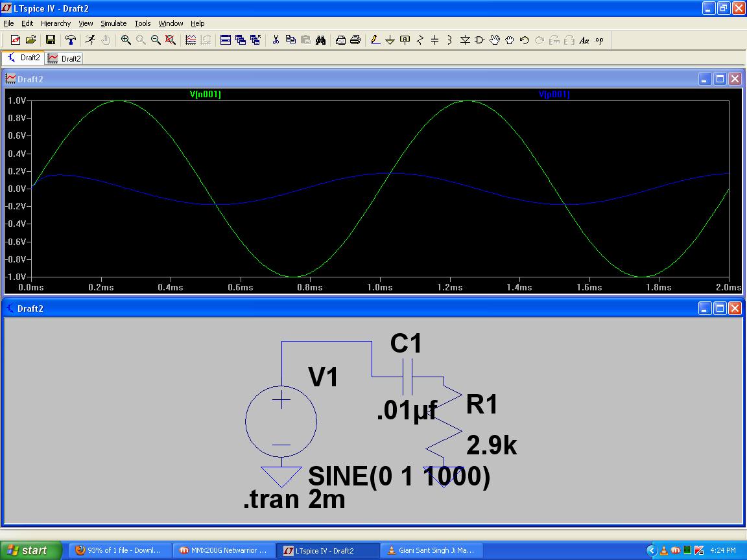
Task: Click the SINE(0 1 1000) source value
Action: click(399, 476)
